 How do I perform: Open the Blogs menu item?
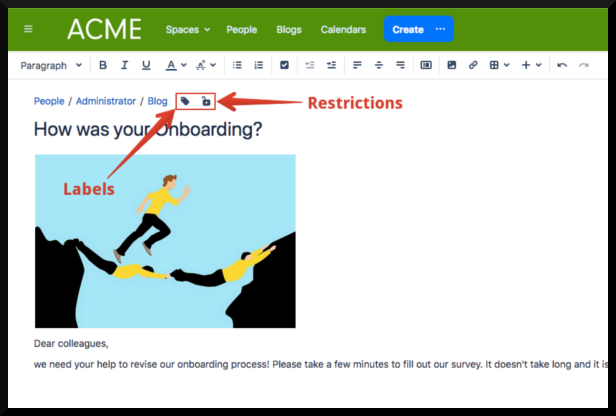289,29
